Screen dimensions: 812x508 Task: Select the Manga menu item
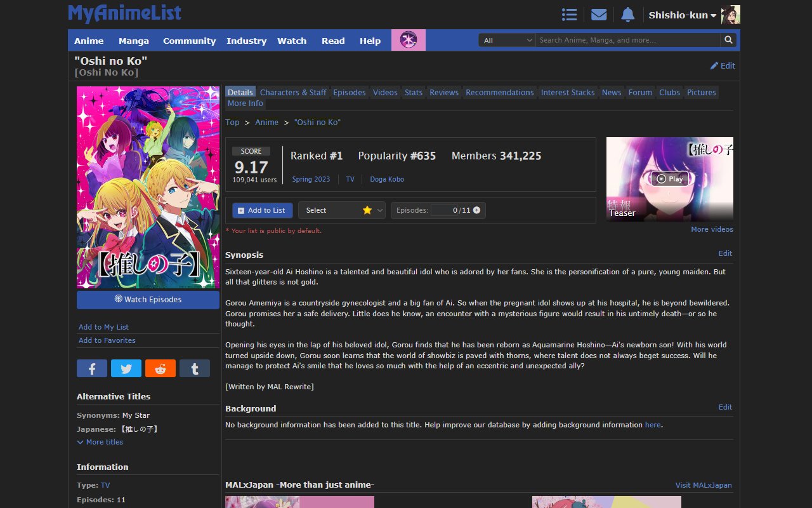(x=134, y=40)
